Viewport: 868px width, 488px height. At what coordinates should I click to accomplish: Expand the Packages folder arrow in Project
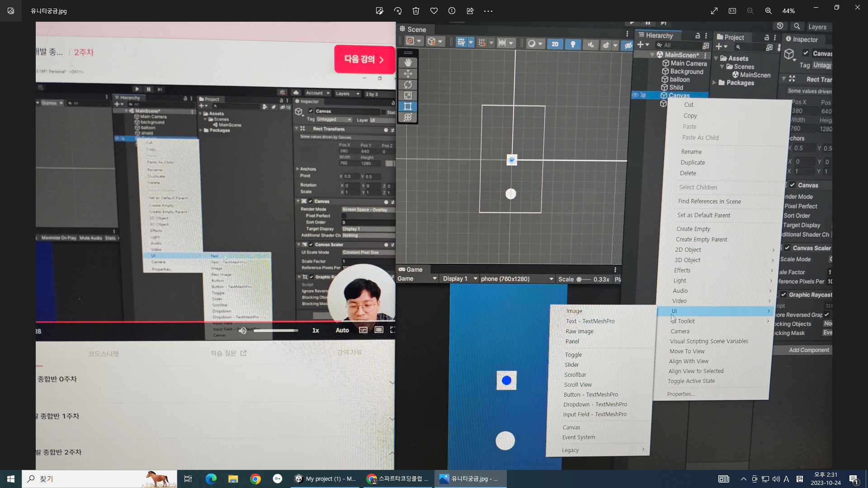[714, 83]
